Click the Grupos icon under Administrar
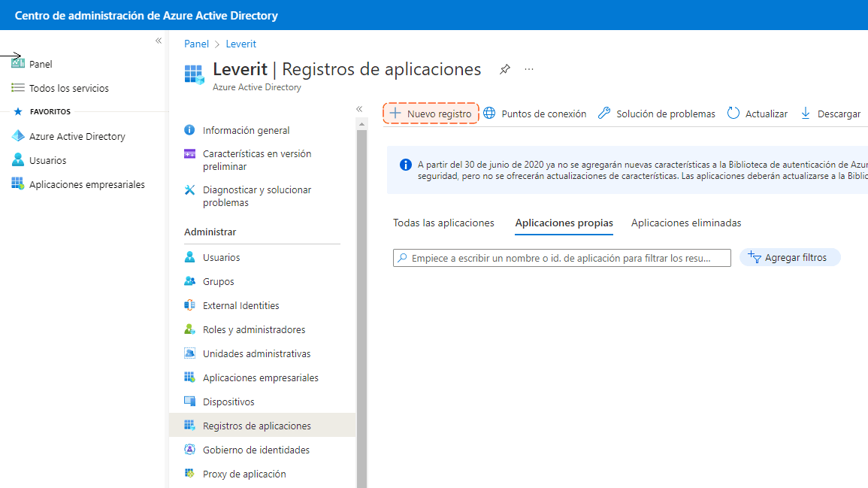The height and width of the screenshot is (488, 868). tap(189, 280)
